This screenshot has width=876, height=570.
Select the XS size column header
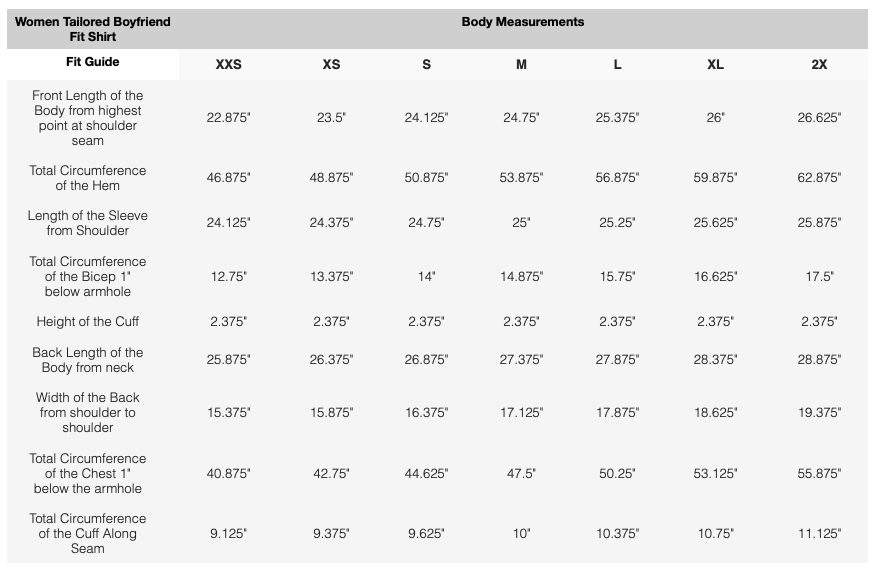tap(331, 64)
